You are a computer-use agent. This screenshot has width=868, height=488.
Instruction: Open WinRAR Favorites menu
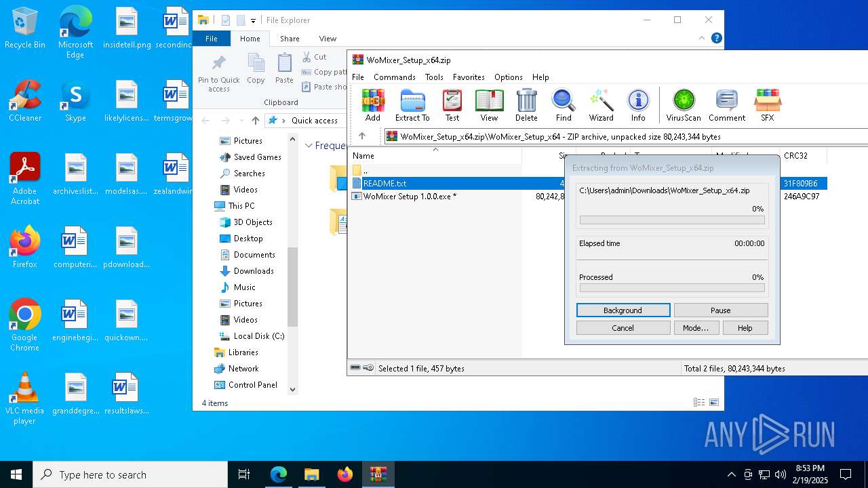tap(469, 77)
